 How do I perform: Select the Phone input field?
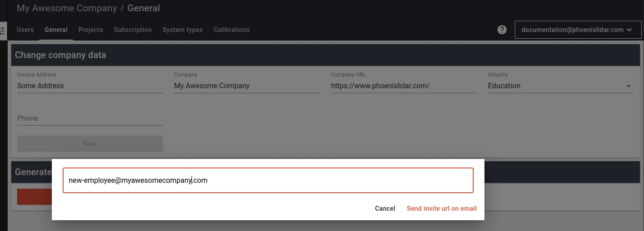click(90, 118)
